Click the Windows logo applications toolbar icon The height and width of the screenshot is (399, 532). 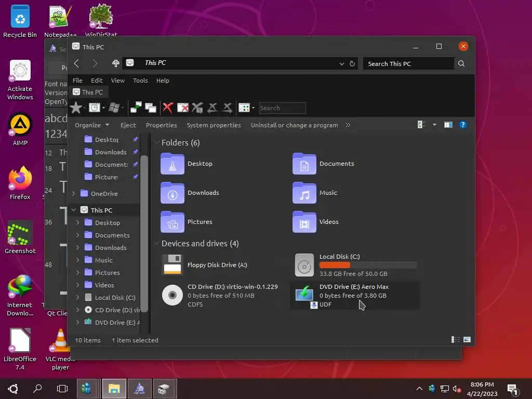114,108
